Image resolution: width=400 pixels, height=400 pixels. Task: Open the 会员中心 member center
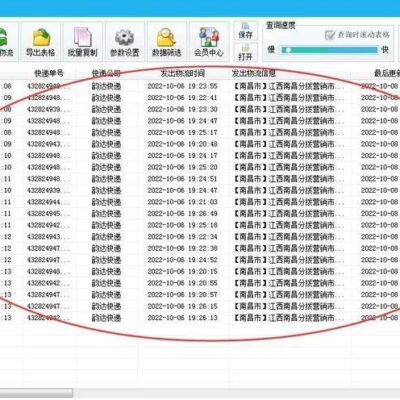click(x=209, y=42)
